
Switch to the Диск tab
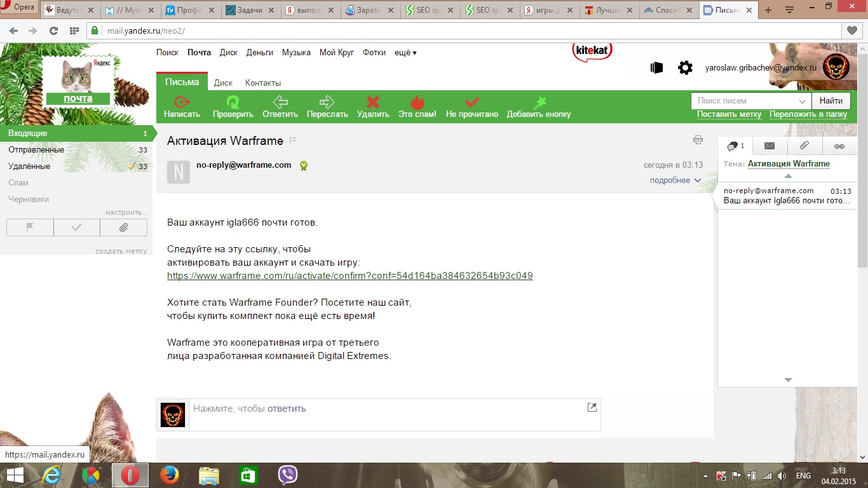click(x=223, y=83)
